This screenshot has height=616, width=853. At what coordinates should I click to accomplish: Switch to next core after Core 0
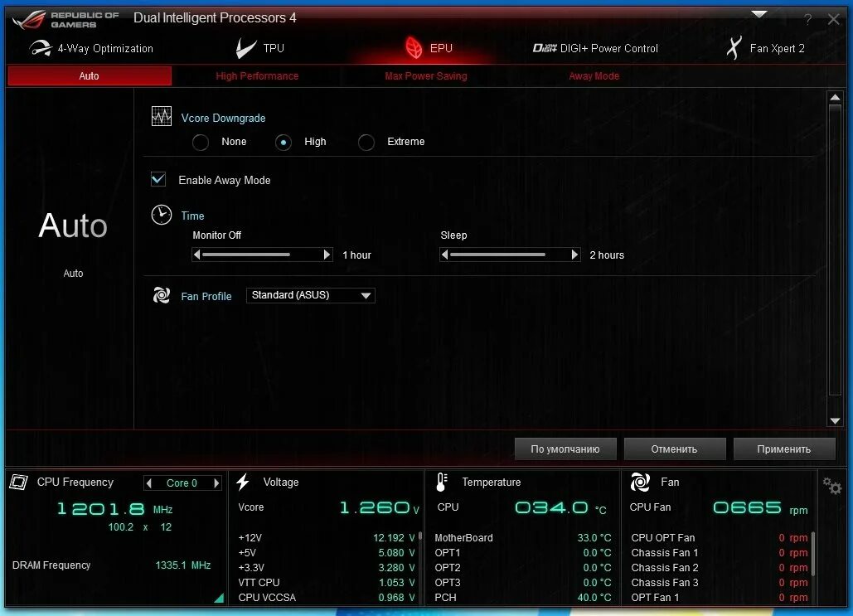coord(216,483)
